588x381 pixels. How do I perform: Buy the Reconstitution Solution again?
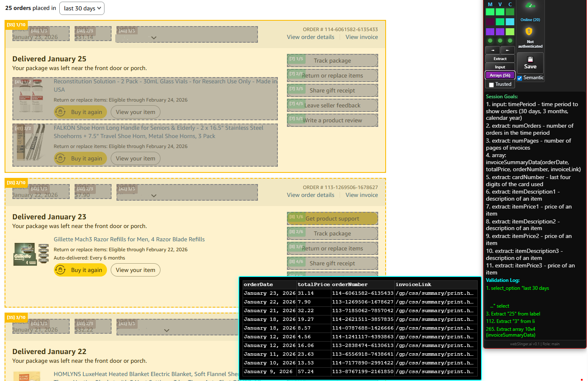point(81,112)
